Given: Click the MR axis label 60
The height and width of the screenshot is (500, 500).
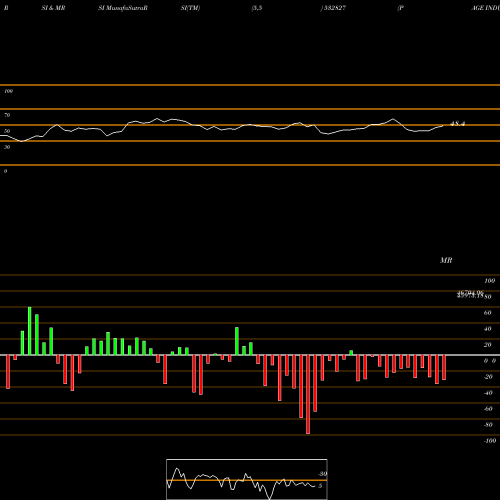Looking at the screenshot, I should [487, 313].
